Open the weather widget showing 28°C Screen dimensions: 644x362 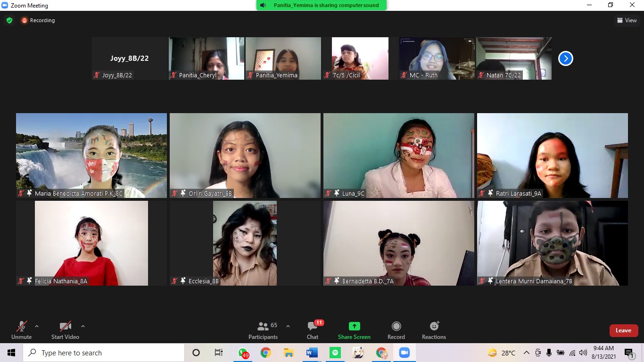[501, 353]
